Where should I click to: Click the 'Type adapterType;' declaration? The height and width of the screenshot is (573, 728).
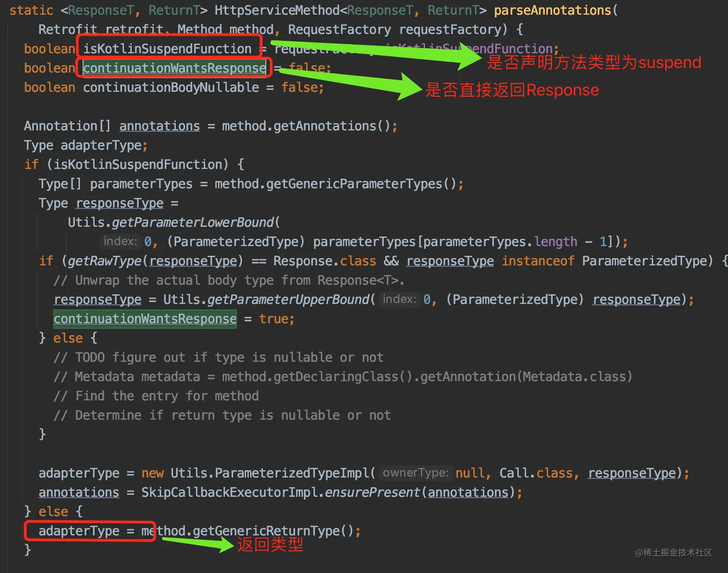tap(86, 145)
